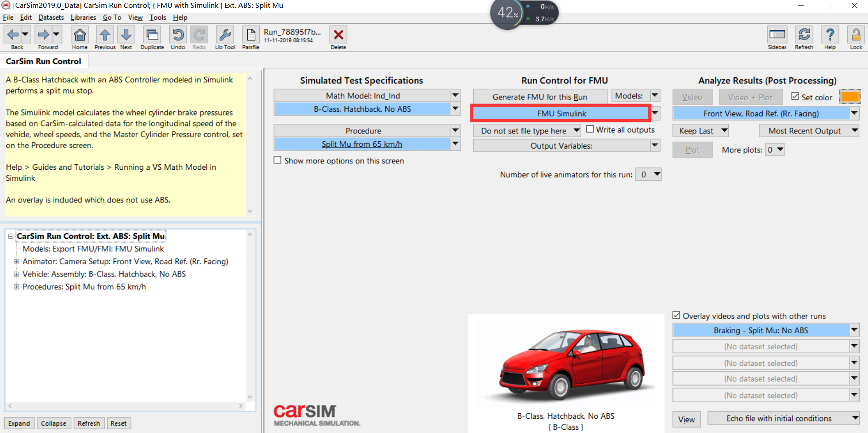
Task: Click the FMU Simulink dataset link
Action: coord(561,113)
